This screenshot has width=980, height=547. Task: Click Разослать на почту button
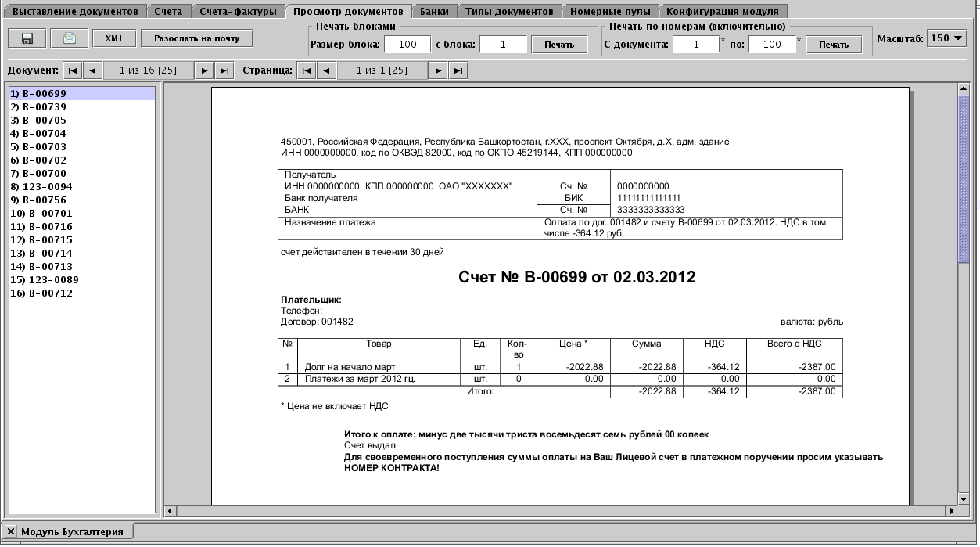196,38
